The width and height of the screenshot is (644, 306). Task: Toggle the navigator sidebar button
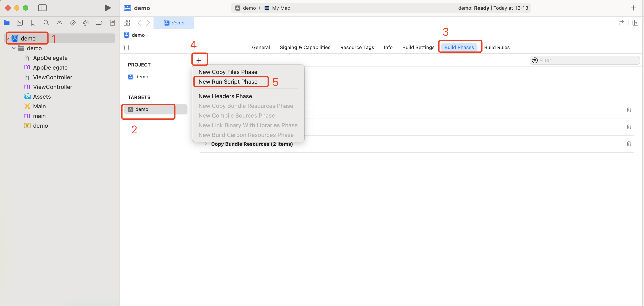tap(42, 8)
